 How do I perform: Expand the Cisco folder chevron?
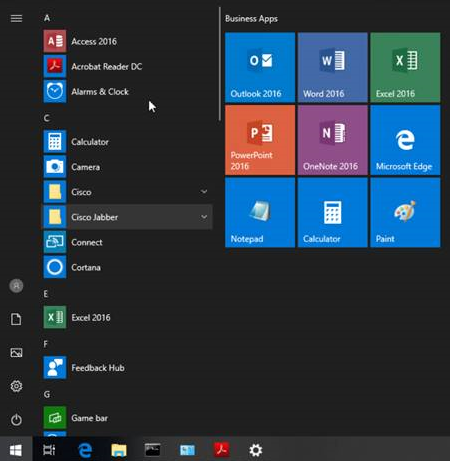pos(204,192)
